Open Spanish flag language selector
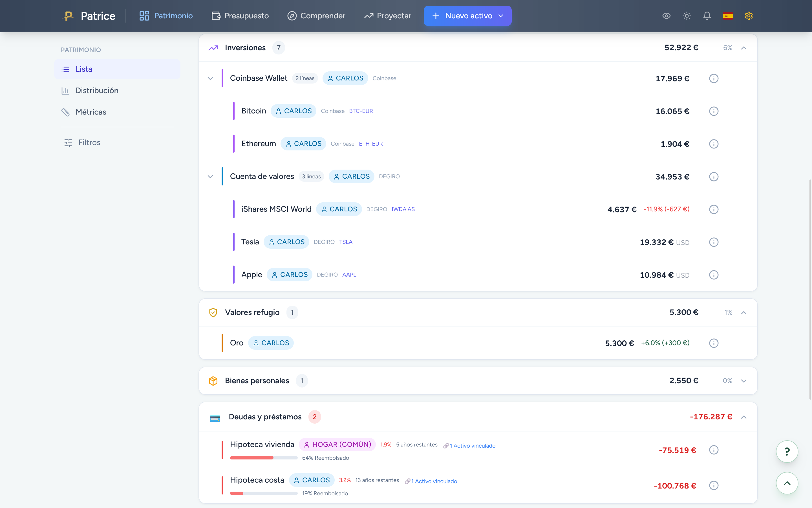The height and width of the screenshot is (508, 812). tap(728, 16)
